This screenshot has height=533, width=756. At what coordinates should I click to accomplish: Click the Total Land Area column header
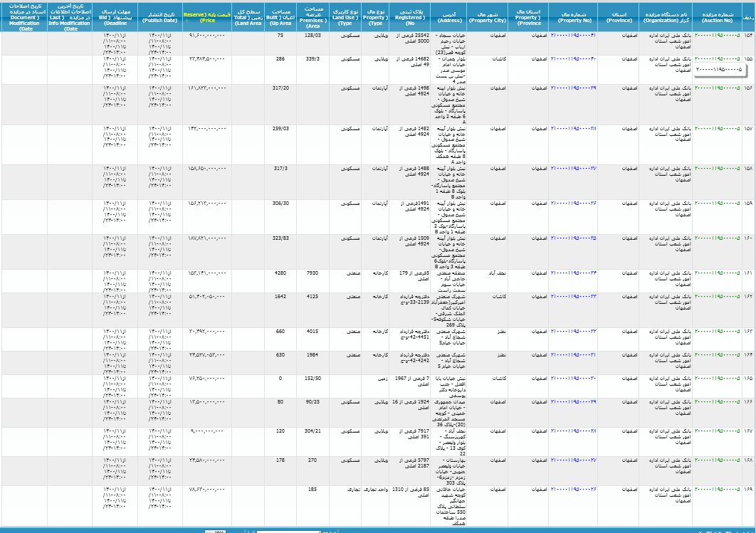(247, 17)
